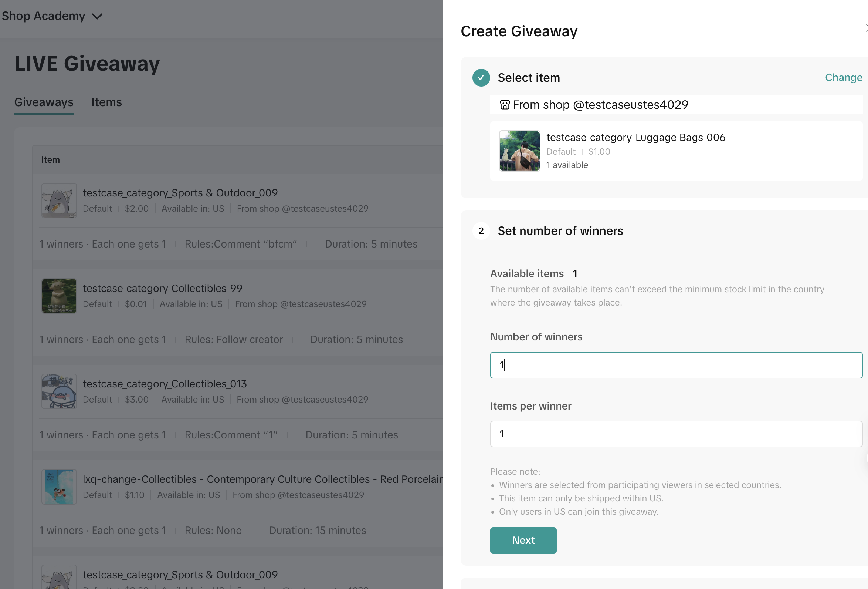Click the Collectibles_99 item thumbnail
Viewport: 868px width, 589px height.
[59, 296]
